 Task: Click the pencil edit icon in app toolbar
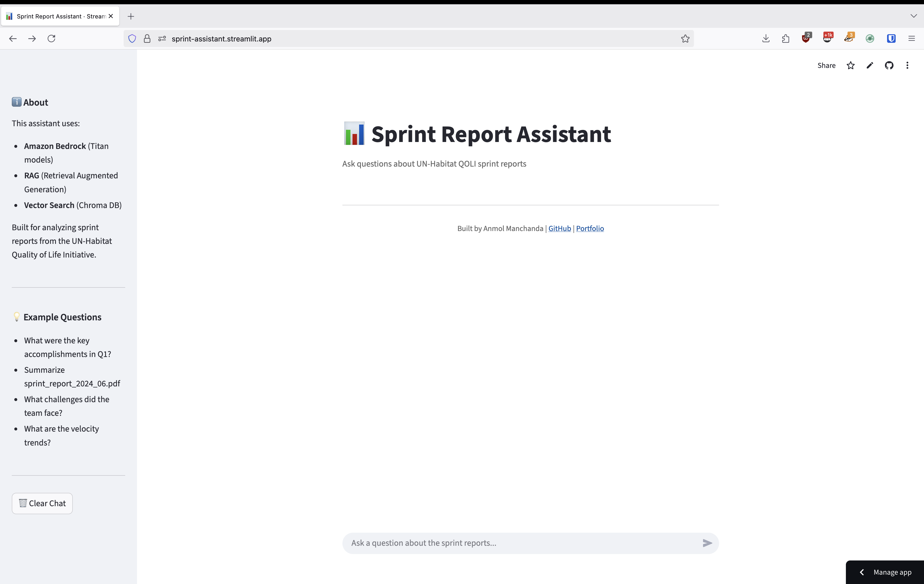(x=869, y=65)
